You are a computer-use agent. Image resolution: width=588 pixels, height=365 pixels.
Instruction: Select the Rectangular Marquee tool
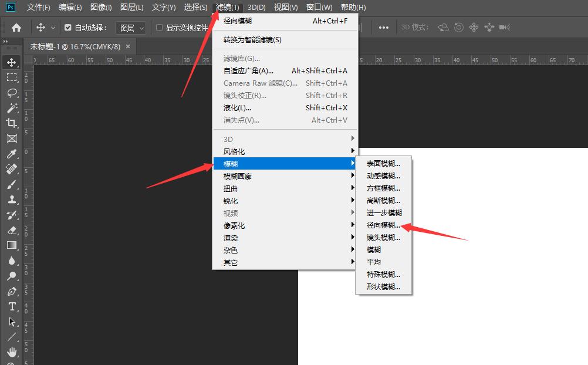[12, 77]
